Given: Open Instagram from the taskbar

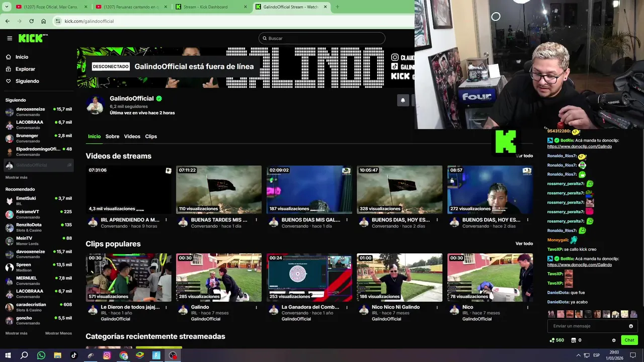Looking at the screenshot, I should click(x=107, y=355).
